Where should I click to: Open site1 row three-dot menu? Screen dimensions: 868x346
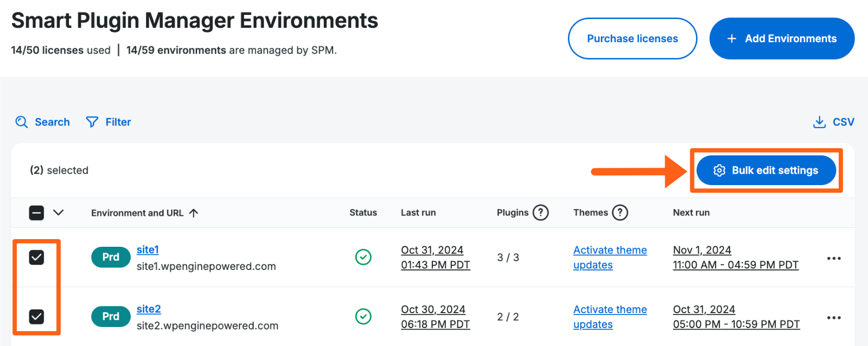click(x=834, y=258)
